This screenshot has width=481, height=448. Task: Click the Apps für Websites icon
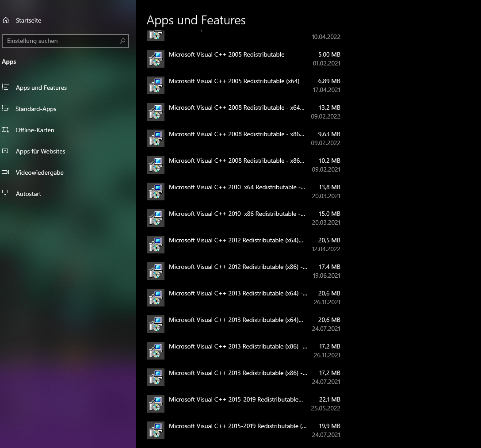[5, 151]
